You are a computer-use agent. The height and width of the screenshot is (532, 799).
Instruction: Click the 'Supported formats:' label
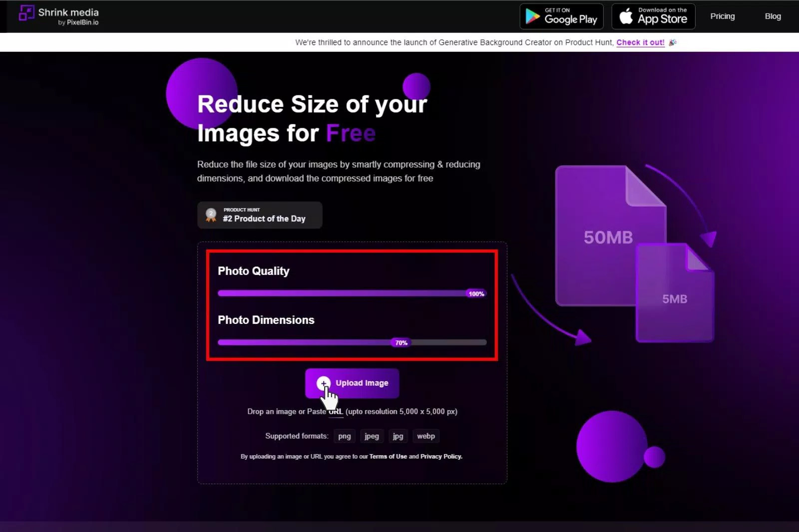pos(297,436)
